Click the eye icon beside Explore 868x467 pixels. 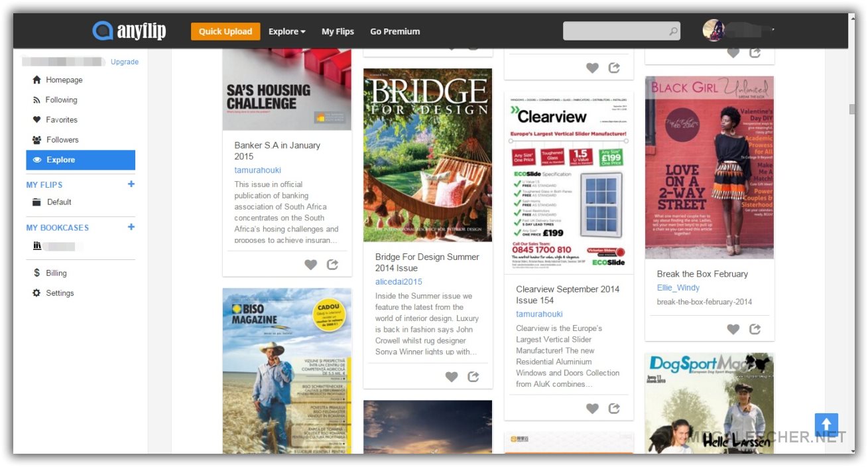(36, 160)
